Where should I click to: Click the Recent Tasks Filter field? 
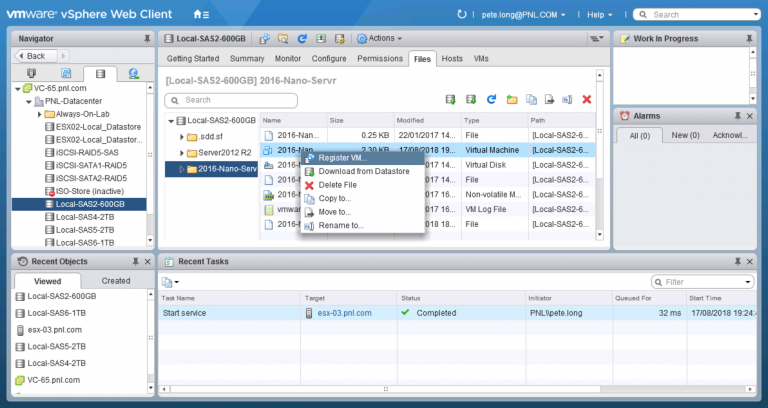coord(703,282)
